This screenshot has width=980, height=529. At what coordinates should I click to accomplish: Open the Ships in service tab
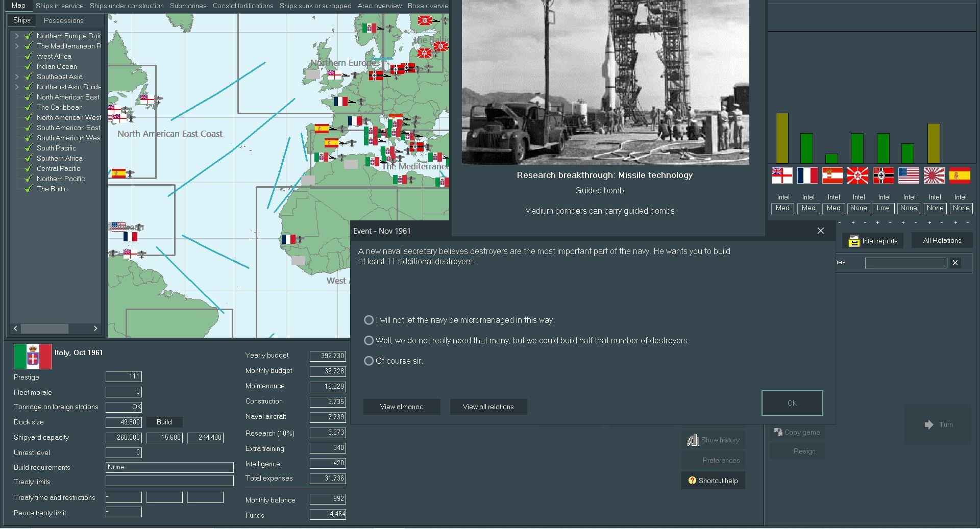click(x=59, y=6)
